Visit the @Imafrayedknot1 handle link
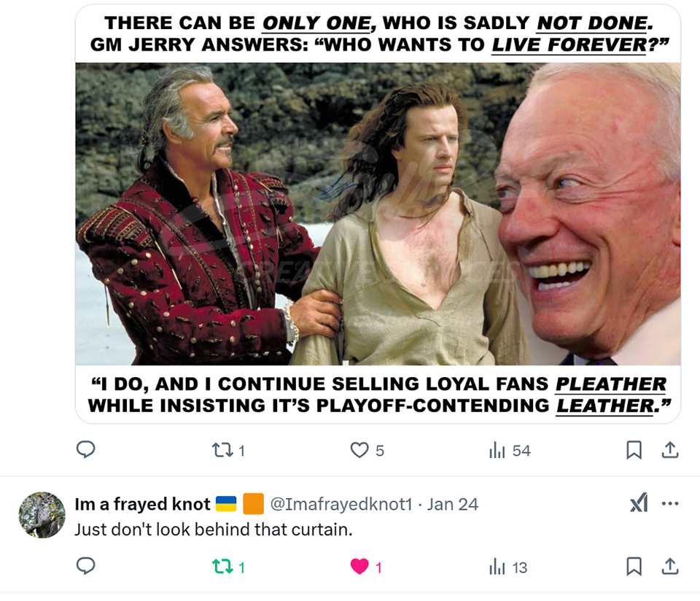 pos(341,504)
